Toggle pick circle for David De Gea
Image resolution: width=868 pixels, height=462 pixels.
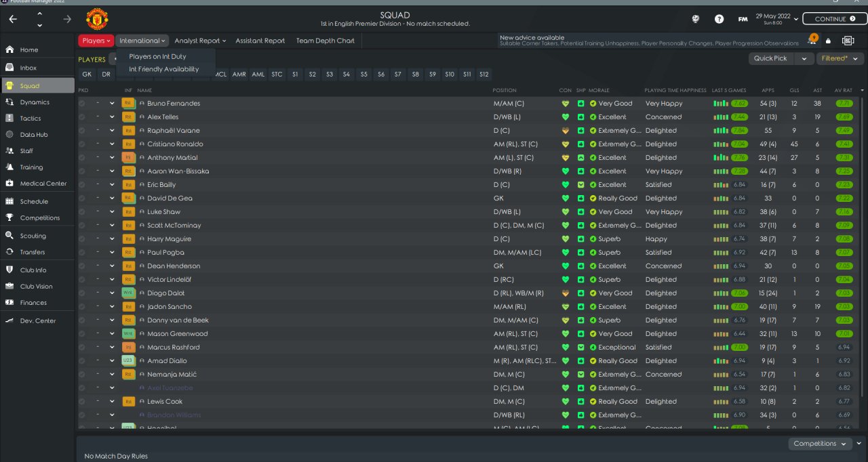click(x=82, y=198)
